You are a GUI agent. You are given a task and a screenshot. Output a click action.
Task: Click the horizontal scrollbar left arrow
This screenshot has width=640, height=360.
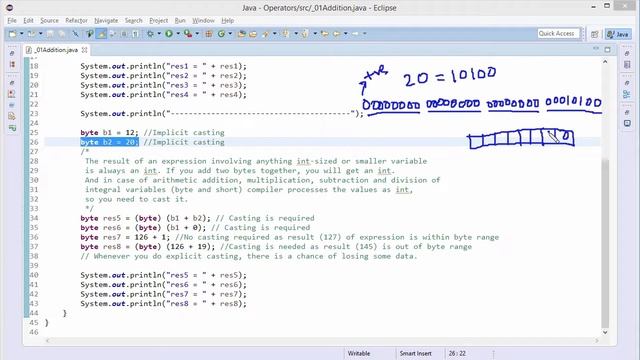pyautogui.click(x=47, y=340)
